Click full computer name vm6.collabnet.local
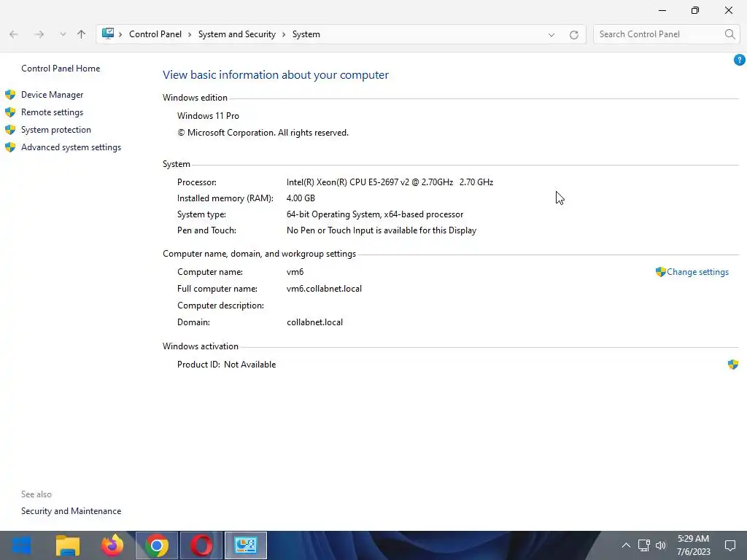This screenshot has height=560, width=747. (324, 289)
